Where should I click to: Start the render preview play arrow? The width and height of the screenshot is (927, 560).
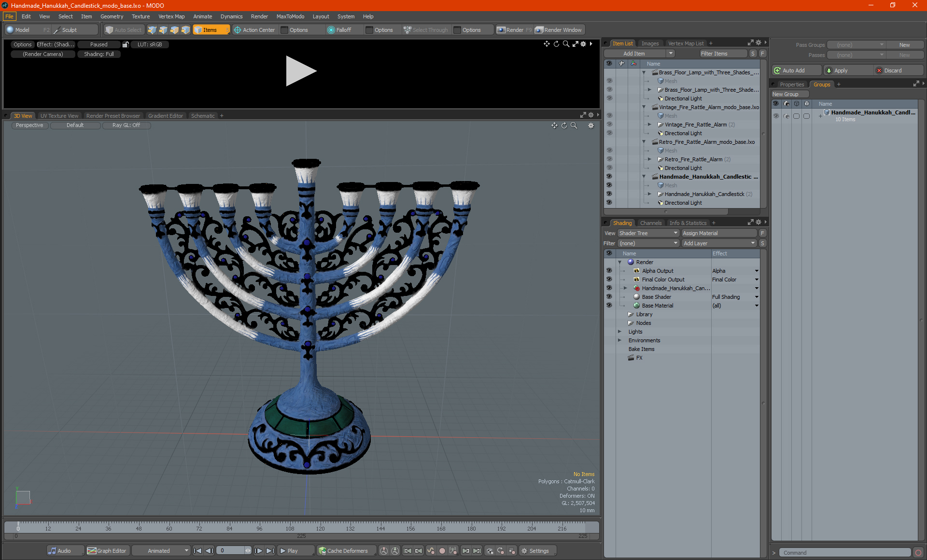[x=301, y=71]
